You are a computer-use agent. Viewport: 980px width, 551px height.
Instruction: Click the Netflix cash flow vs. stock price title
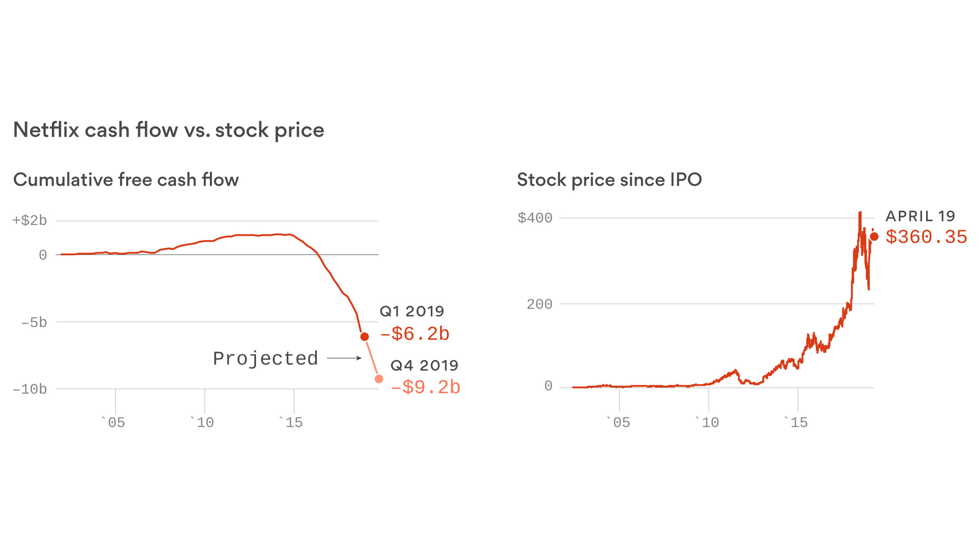pos(169,130)
